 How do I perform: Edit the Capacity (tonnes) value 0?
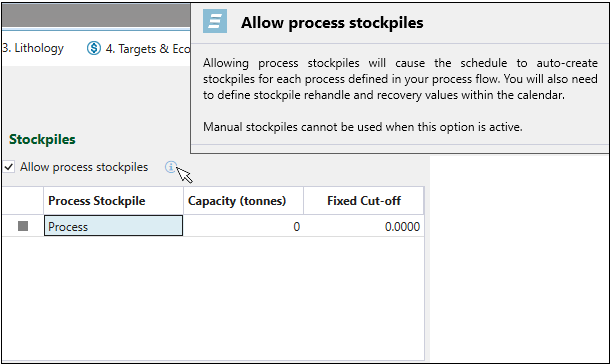[243, 226]
